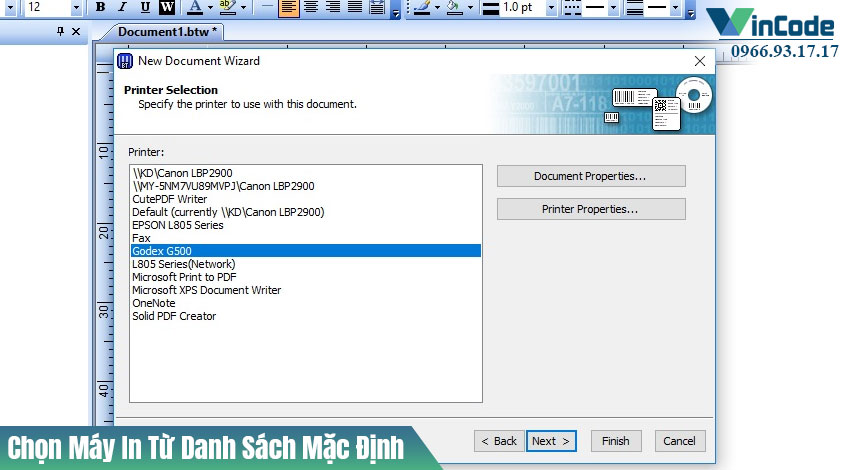850x470 pixels.
Task: Open the font name dropdown arrow
Action: click(10, 8)
